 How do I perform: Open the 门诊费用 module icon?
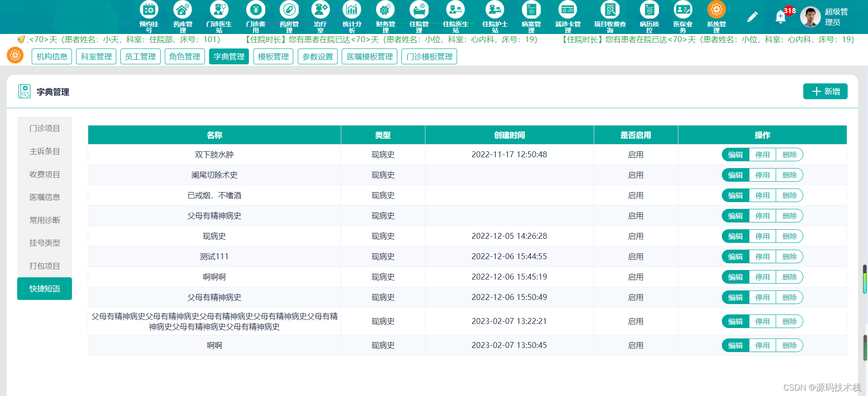[x=256, y=10]
